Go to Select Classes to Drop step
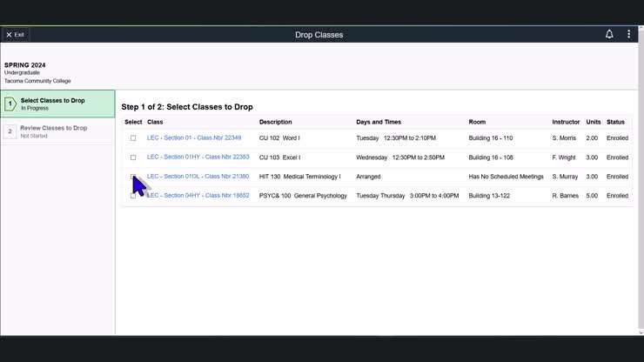This screenshot has width=644, height=362. pyautogui.click(x=53, y=101)
